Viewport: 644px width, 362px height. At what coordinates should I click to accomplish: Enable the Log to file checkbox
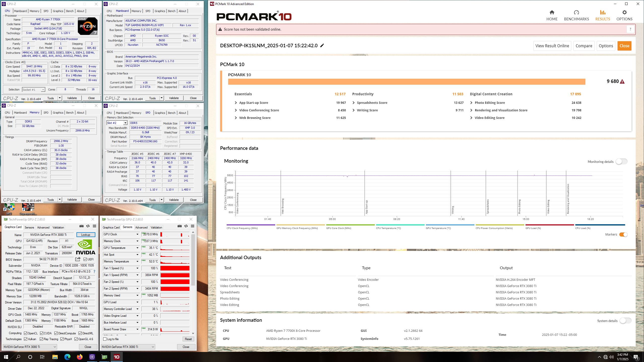point(105,339)
